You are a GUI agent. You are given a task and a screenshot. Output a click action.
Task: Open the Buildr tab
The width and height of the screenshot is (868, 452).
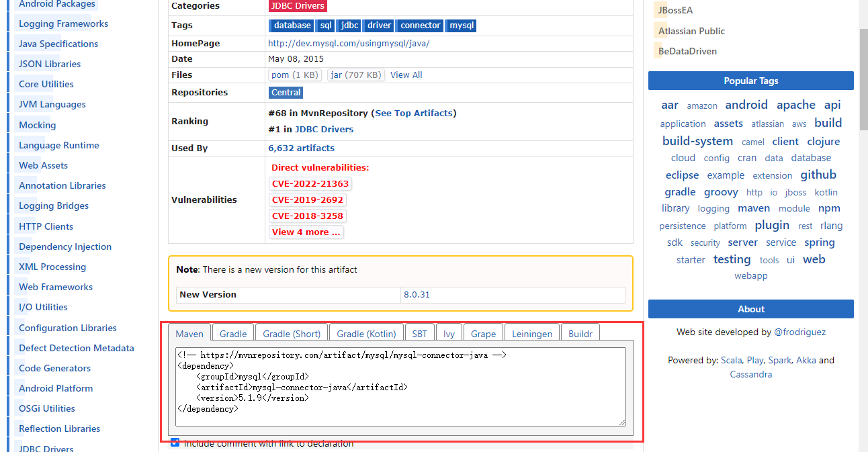(580, 333)
